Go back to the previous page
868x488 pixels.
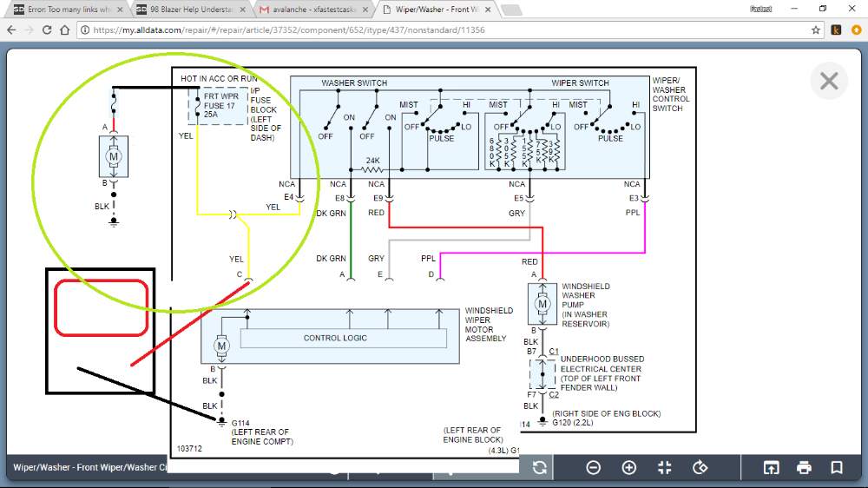click(x=11, y=30)
